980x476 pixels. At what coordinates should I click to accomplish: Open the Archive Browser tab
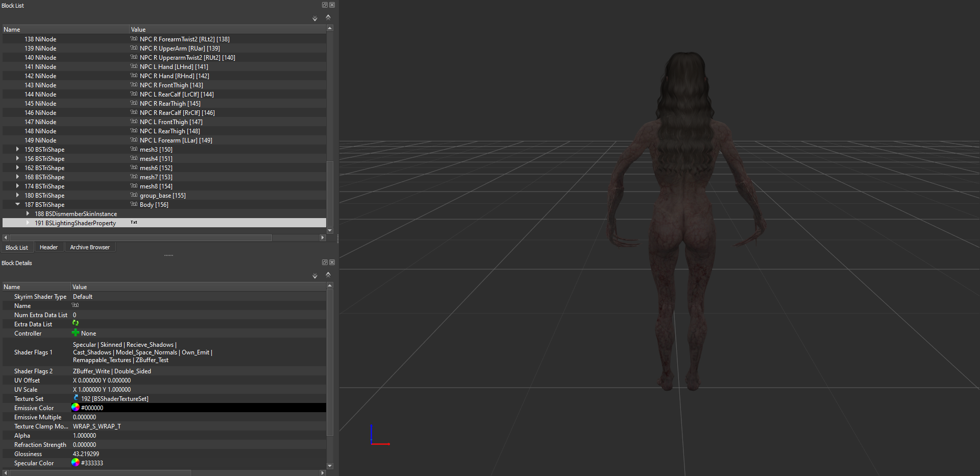[x=89, y=247]
